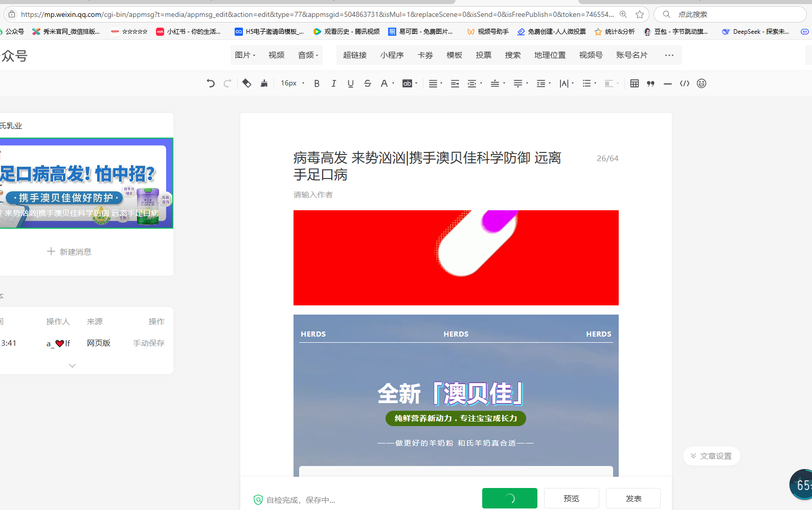Insert a 账号名片 account card
The image size is (812, 510).
coord(632,55)
